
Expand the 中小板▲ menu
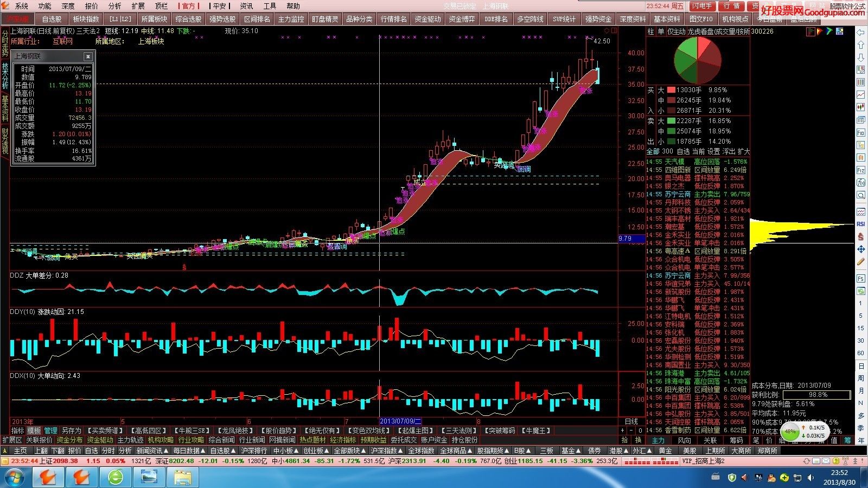click(286, 451)
